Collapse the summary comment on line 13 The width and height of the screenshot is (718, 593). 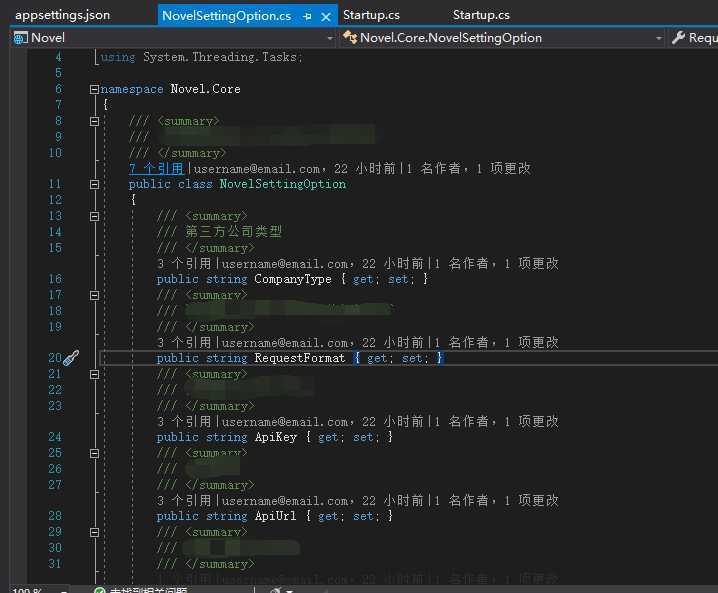94,216
